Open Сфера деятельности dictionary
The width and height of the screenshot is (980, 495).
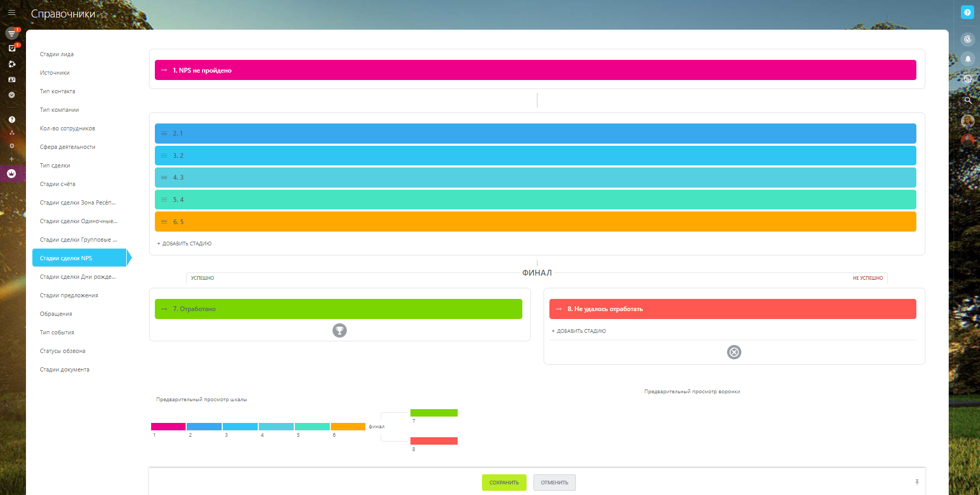click(x=67, y=147)
